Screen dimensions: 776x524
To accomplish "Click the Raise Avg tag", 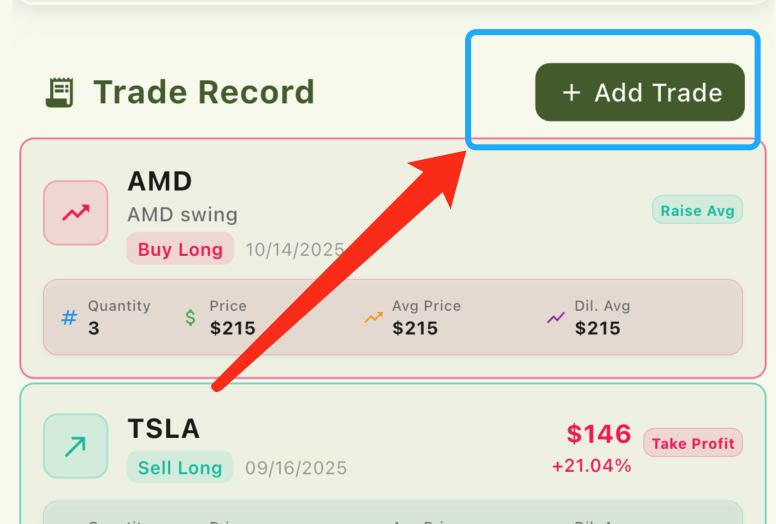I will pos(697,210).
